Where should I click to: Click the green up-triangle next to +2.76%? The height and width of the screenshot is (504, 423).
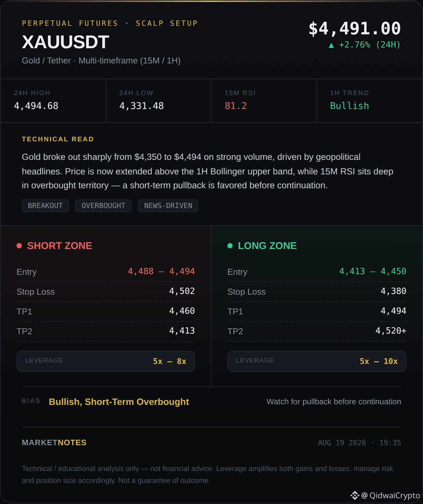coord(331,45)
